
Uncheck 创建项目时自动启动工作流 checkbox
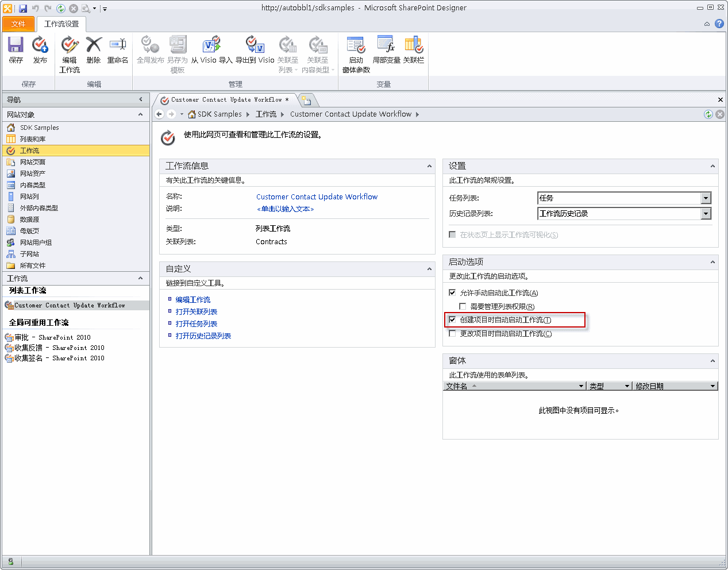(452, 319)
